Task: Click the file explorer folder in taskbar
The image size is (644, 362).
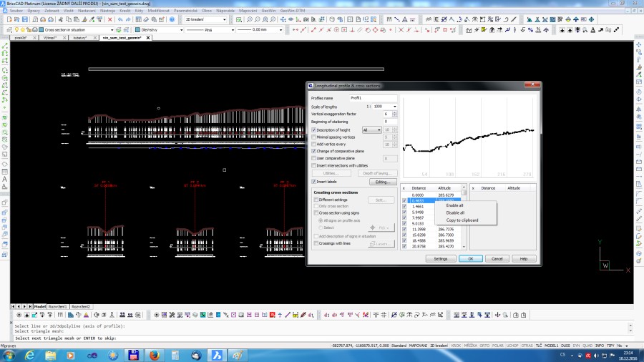Action: pyautogui.click(x=51, y=355)
